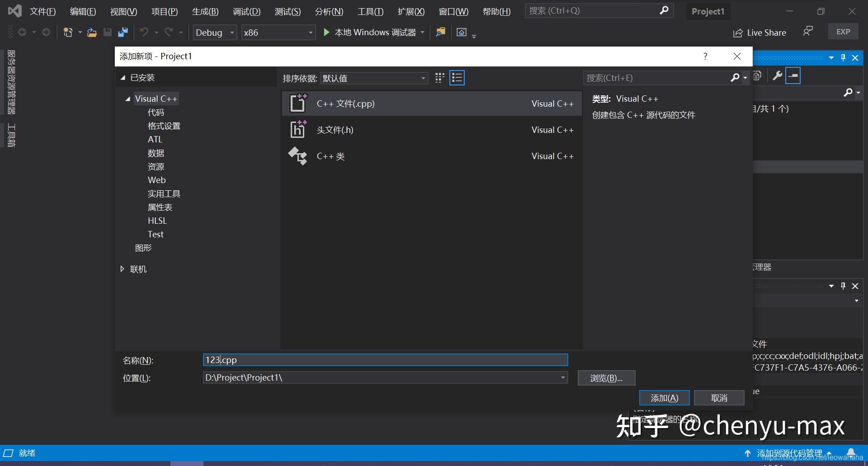Viewport: 868px width, 466px height.
Task: Click the 添加(A) button to add item
Action: (x=664, y=398)
